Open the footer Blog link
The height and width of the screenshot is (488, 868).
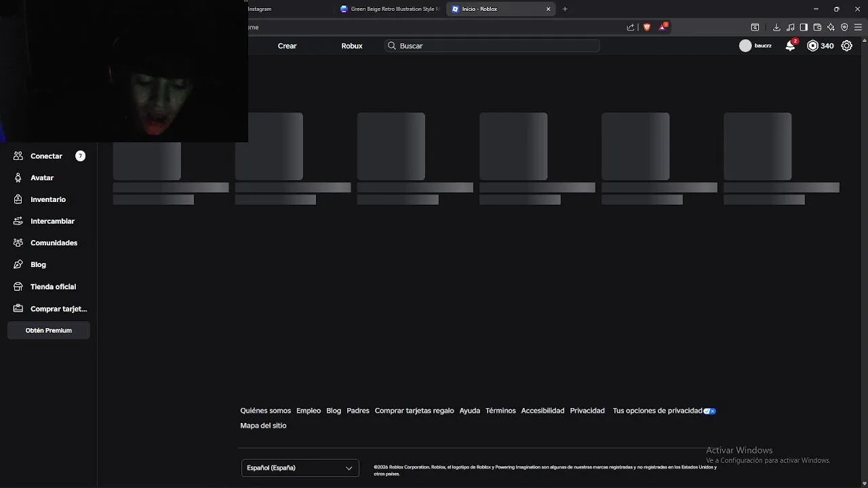point(334,411)
